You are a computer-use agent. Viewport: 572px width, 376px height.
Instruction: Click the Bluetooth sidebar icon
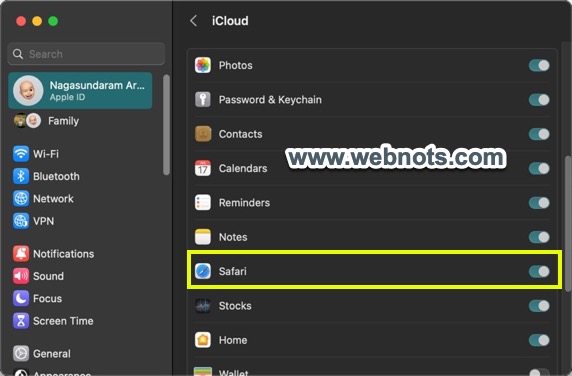pos(21,176)
